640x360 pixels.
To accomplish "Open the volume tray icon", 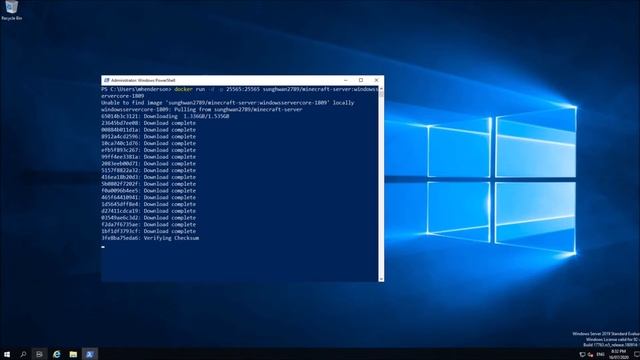I will 590,354.
